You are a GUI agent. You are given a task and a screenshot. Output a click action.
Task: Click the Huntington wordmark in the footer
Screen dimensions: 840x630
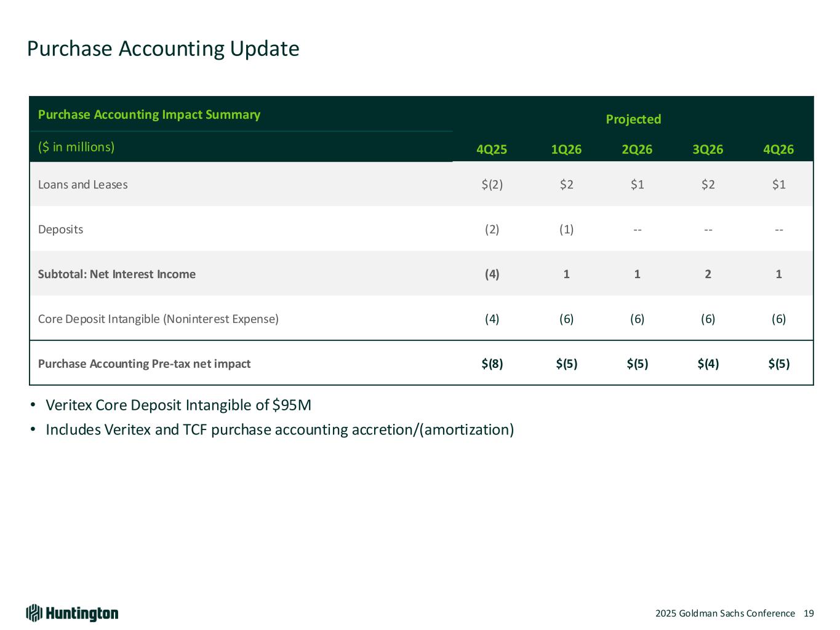point(82,613)
